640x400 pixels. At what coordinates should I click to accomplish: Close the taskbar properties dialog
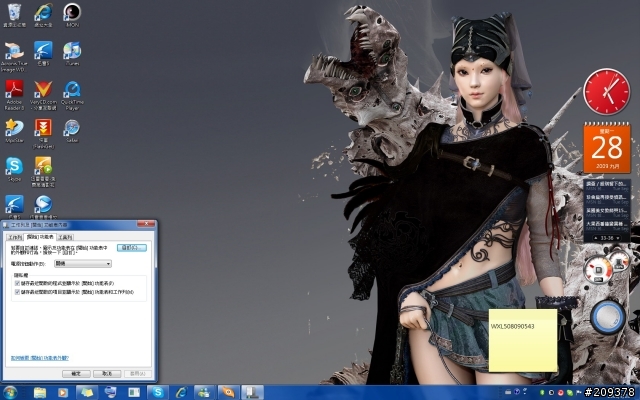(146, 224)
